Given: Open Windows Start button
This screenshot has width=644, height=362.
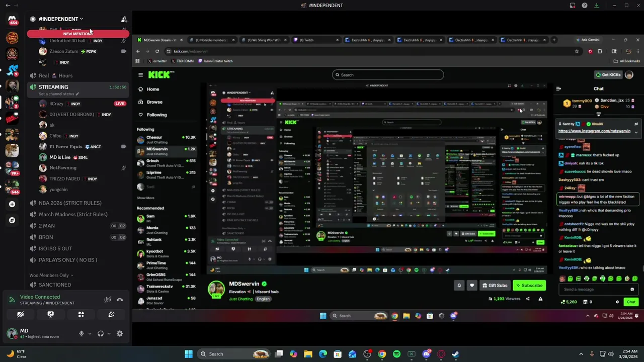Looking at the screenshot, I should click(189, 354).
